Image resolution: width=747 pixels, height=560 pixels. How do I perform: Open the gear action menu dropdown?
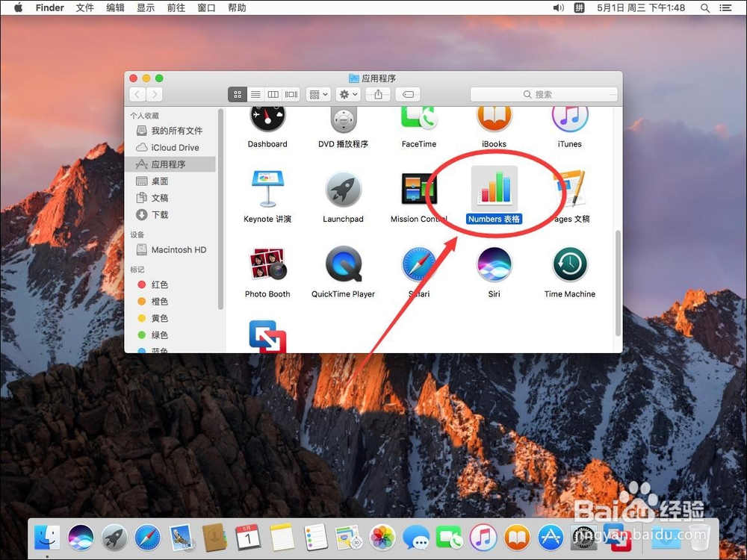click(348, 94)
